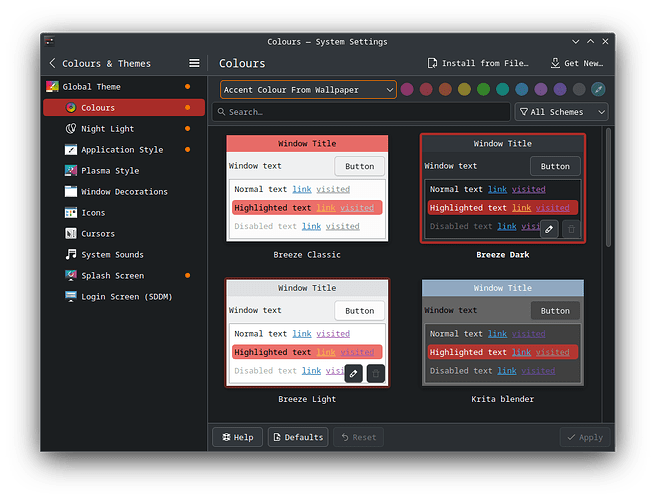Click the Night Light icon
The image size is (656, 500).
coord(71,128)
